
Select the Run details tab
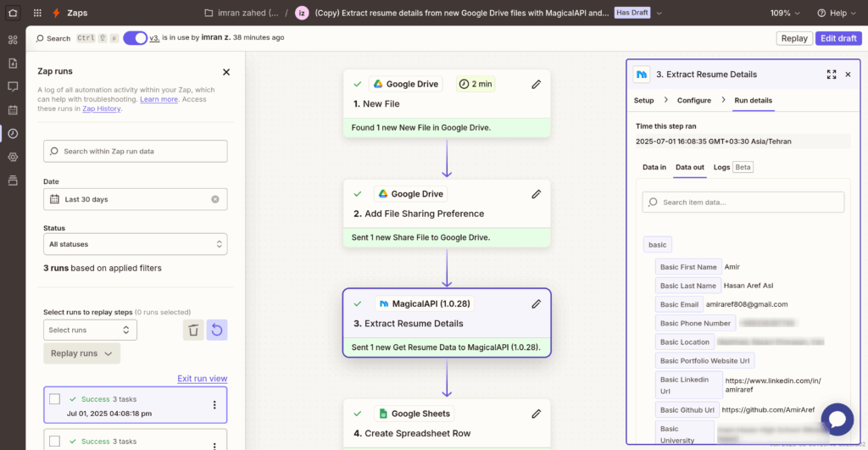coord(753,100)
